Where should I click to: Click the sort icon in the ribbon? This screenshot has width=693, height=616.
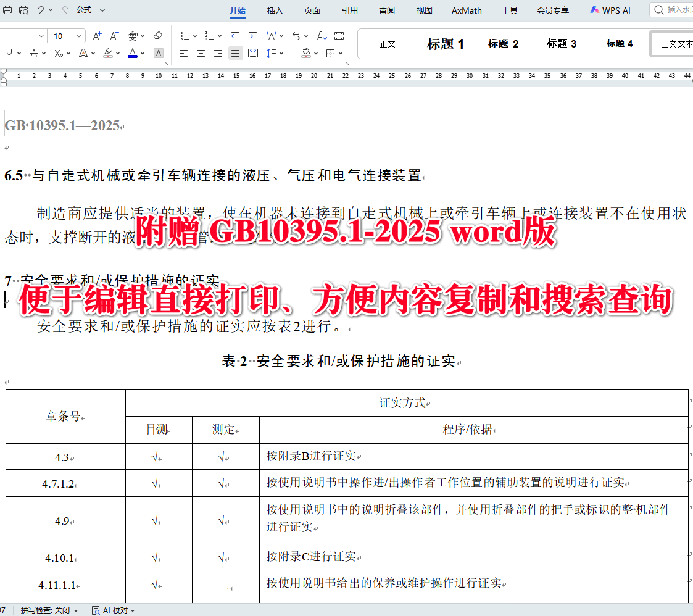pos(321,35)
